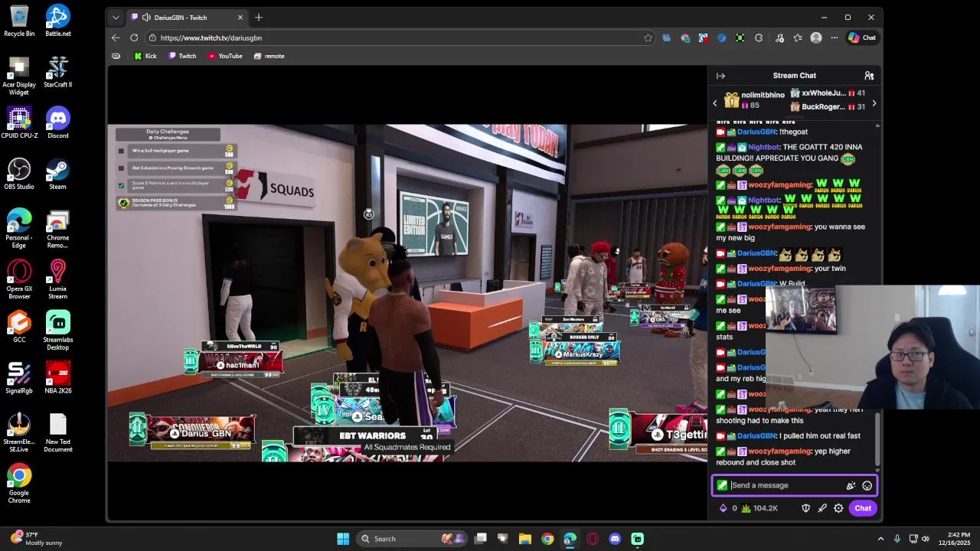980x551 pixels.
Task: Open SignalRgb desktop shortcut
Action: 19,377
